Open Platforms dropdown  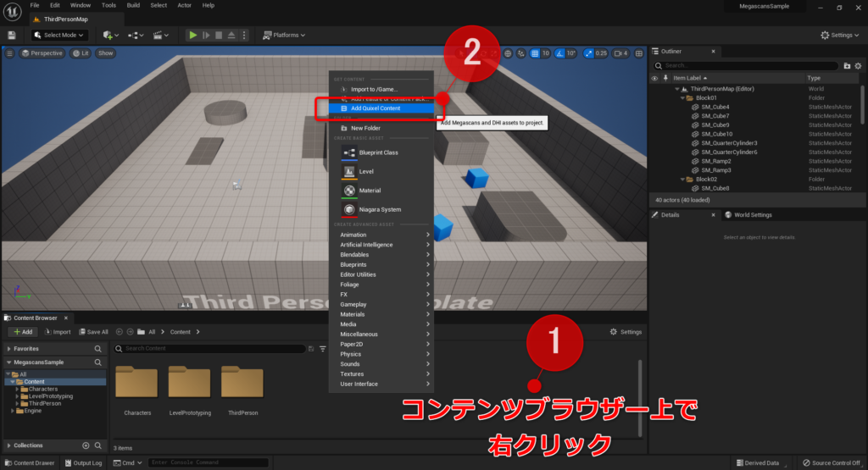point(283,35)
